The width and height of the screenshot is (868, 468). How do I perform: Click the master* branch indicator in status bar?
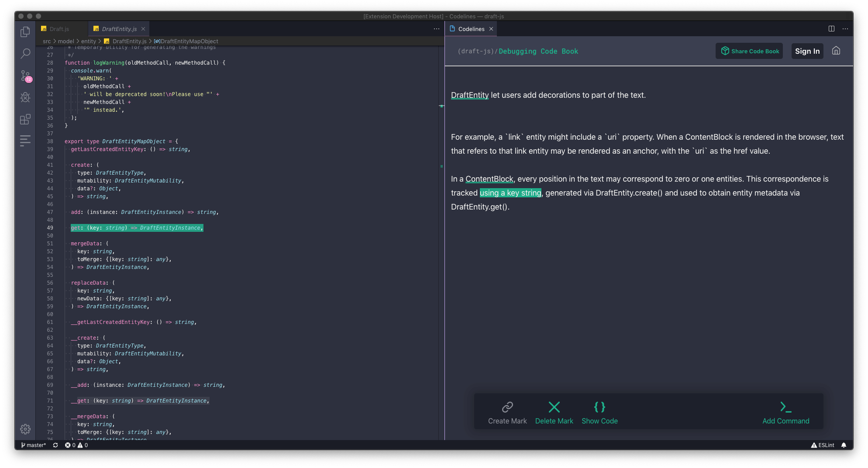33,445
